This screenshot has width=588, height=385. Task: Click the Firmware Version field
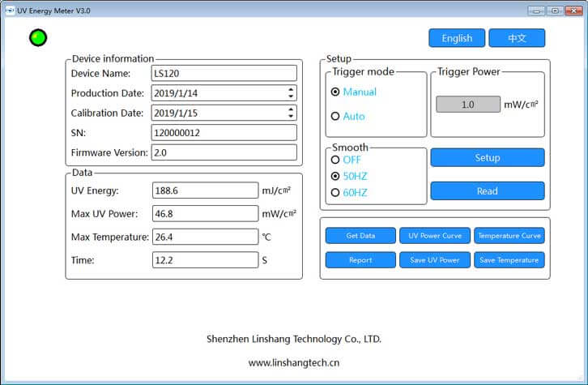224,152
